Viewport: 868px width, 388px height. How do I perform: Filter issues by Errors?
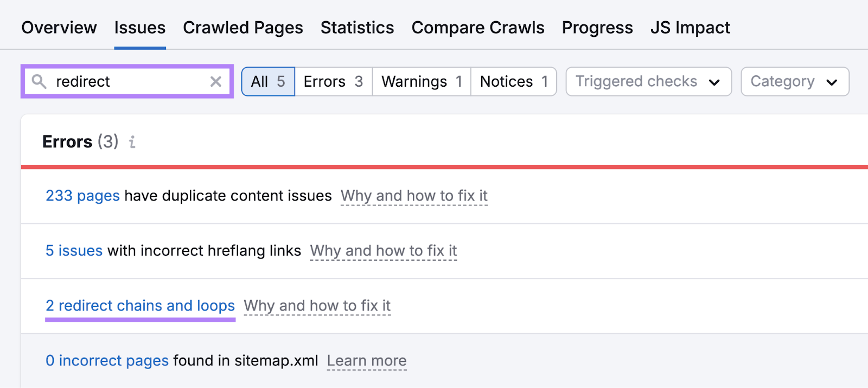pyautogui.click(x=333, y=81)
